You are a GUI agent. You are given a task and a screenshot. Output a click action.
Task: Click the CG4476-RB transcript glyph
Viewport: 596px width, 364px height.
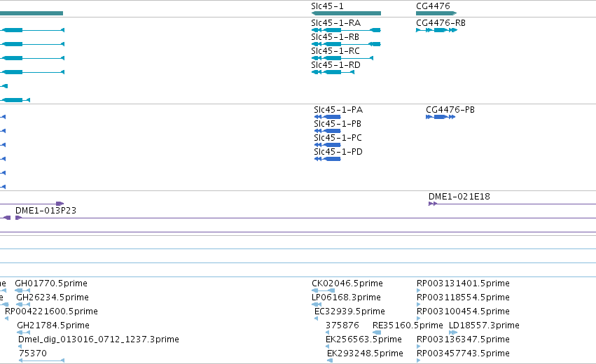click(436, 30)
